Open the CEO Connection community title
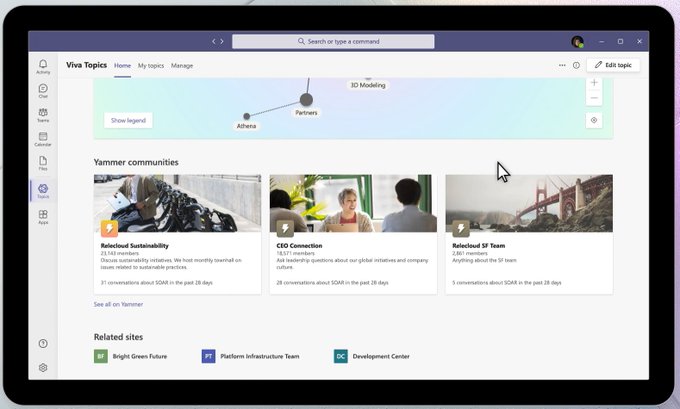 point(299,245)
